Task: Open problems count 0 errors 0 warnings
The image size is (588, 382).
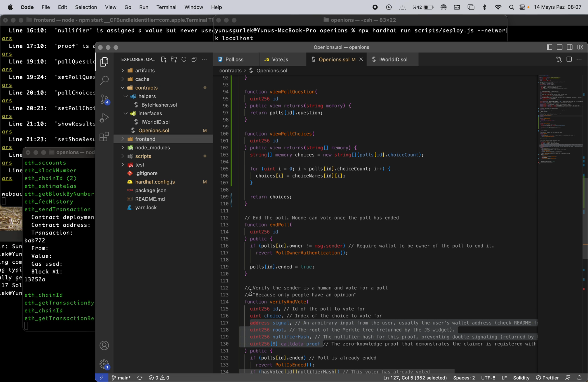Action: [x=159, y=378]
